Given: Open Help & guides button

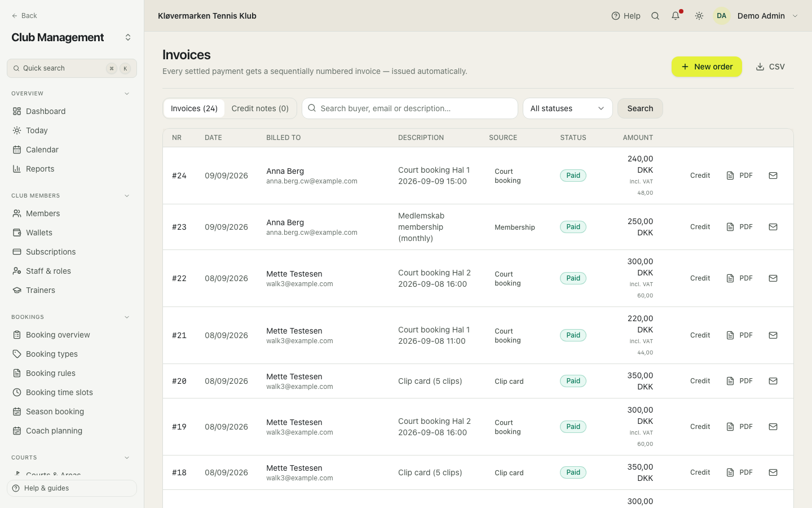Looking at the screenshot, I should pos(72,488).
